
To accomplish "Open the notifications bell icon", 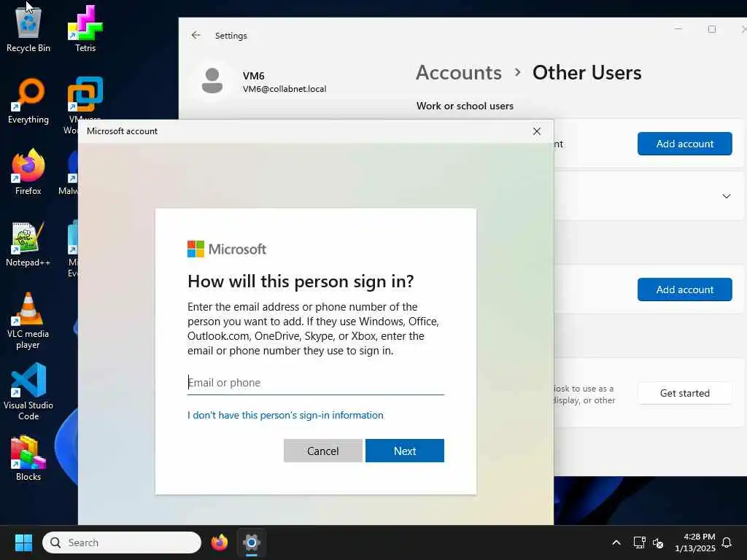I will [727, 542].
